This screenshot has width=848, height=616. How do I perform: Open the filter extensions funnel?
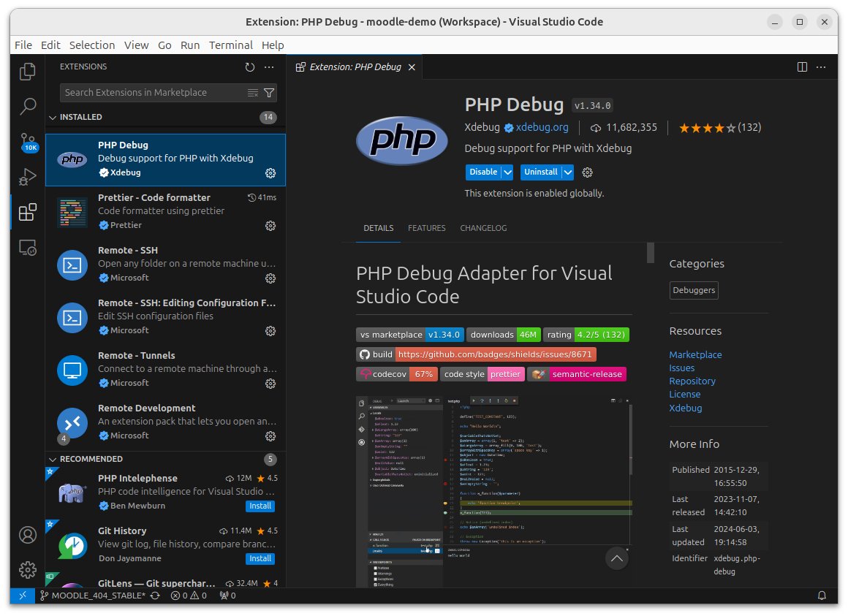coord(269,93)
